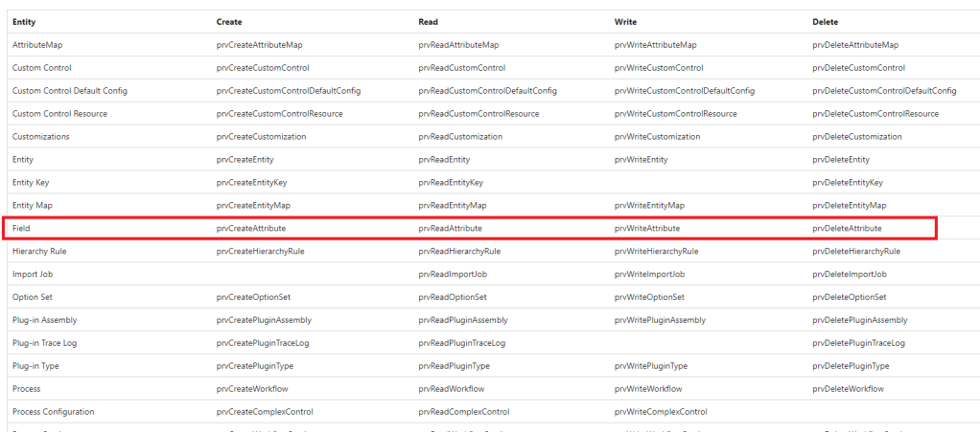Click the Hierarchy Rule row label
980x432 pixels.
tap(39, 251)
